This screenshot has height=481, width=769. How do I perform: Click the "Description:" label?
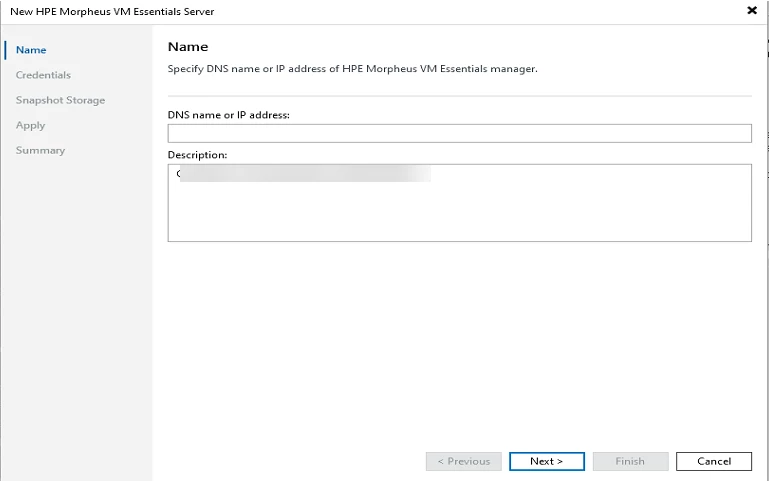click(x=198, y=155)
